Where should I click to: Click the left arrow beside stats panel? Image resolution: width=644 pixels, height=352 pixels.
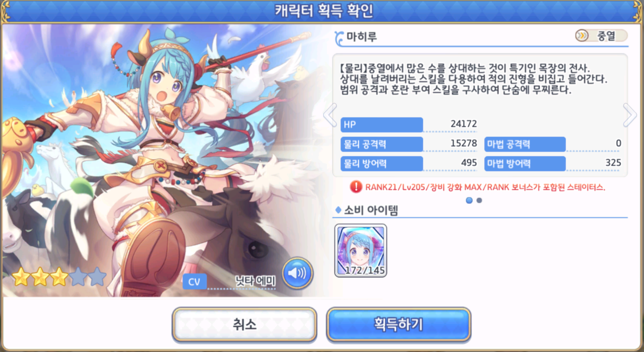[330, 115]
